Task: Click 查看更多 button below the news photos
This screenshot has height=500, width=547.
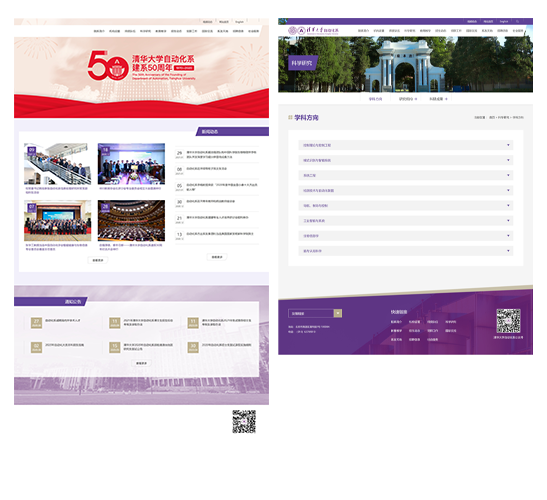Action: (98, 260)
